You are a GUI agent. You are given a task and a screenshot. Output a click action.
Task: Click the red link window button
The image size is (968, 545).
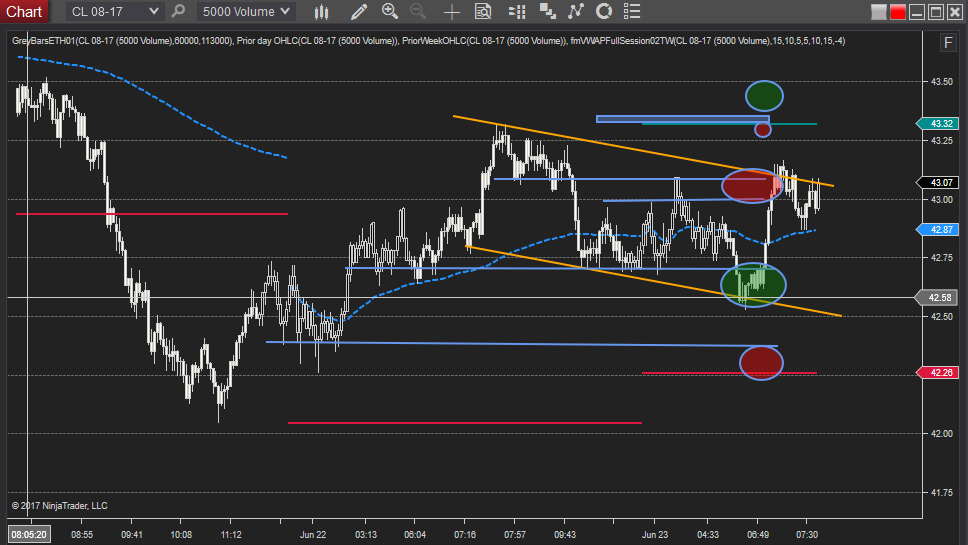pos(898,12)
